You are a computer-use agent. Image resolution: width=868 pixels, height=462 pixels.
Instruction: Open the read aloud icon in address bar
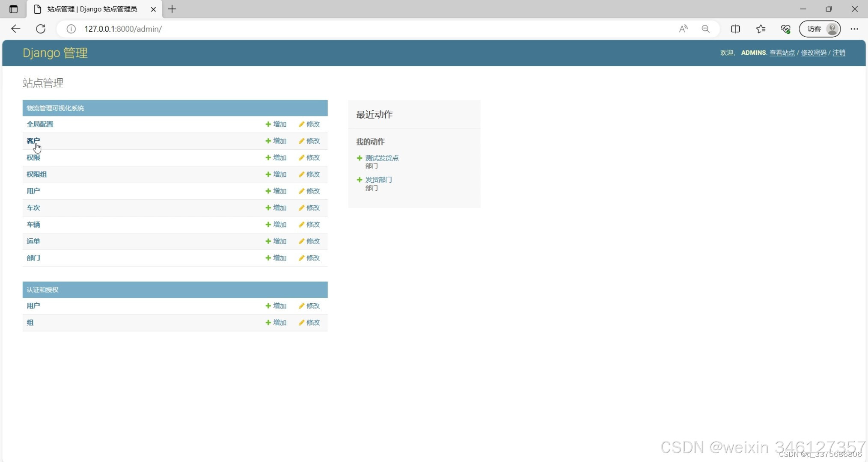pyautogui.click(x=683, y=29)
